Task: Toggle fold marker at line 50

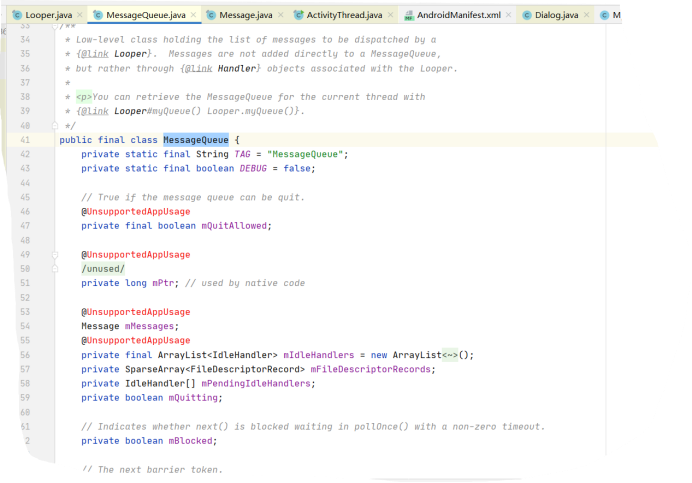Action: 55,269
